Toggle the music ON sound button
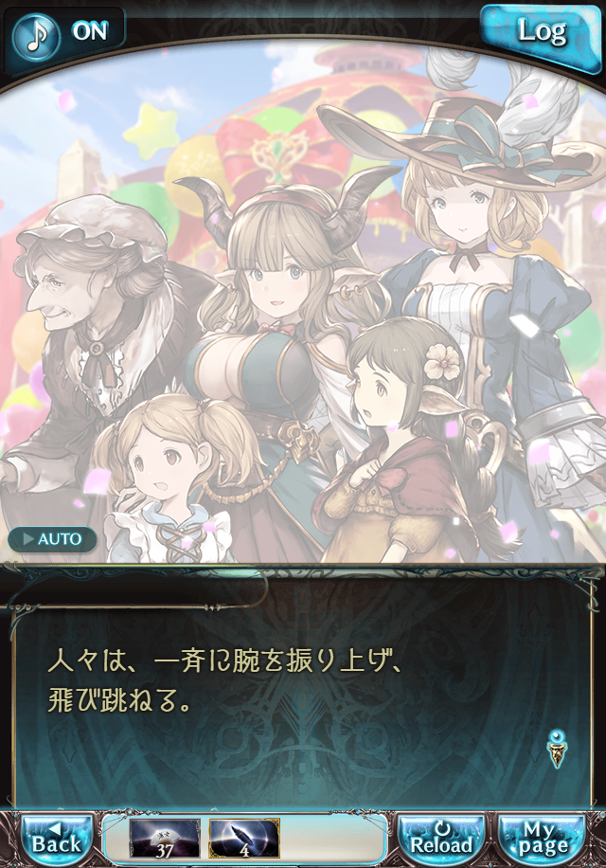Image resolution: width=606 pixels, height=868 pixels. tap(64, 33)
